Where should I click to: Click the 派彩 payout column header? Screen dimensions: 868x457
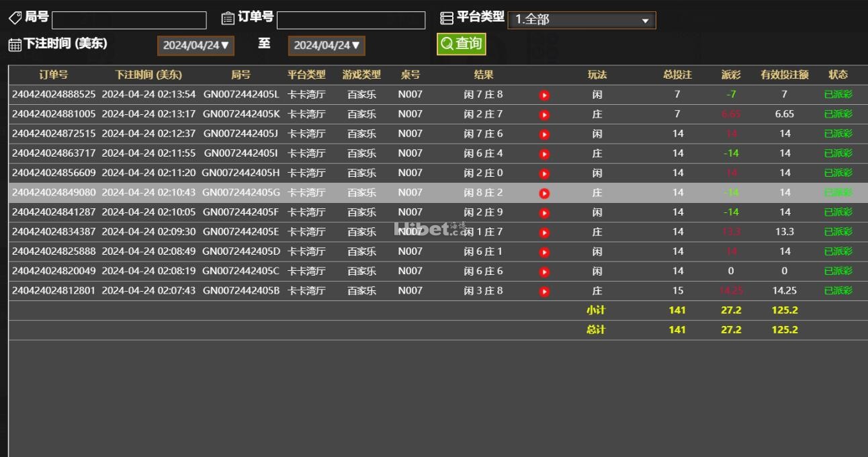point(731,75)
